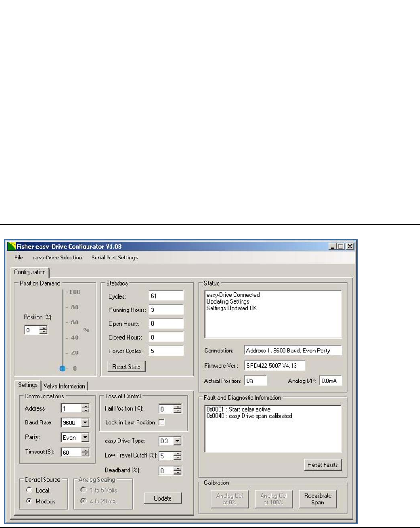Viewport: 420px width, 528px height.
Task: Toggle Lock in Last Position checkbox
Action: pos(162,422)
